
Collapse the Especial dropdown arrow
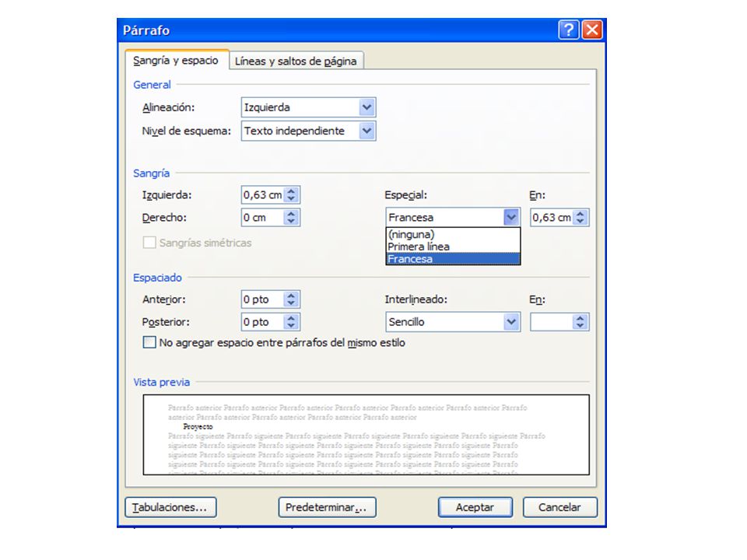coord(511,218)
